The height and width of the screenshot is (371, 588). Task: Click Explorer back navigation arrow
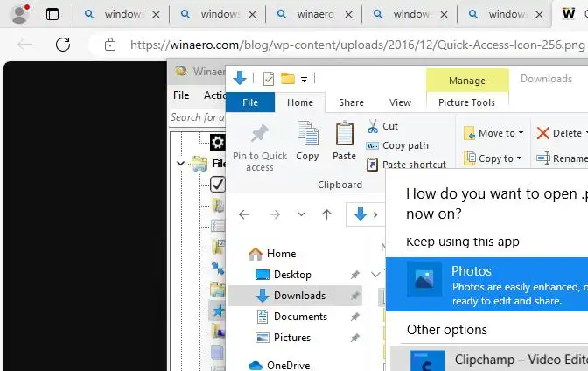coord(244,214)
